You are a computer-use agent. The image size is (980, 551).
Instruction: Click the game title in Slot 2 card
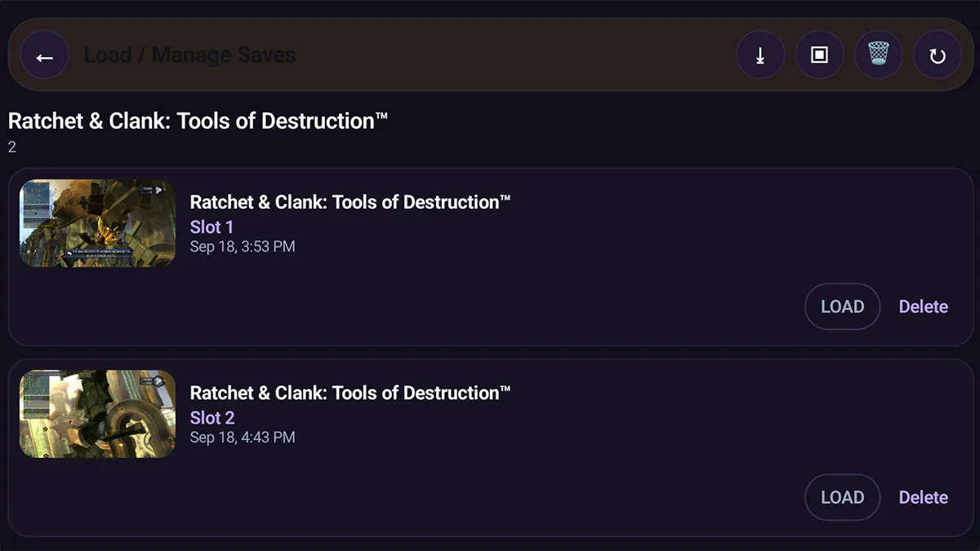coord(350,393)
